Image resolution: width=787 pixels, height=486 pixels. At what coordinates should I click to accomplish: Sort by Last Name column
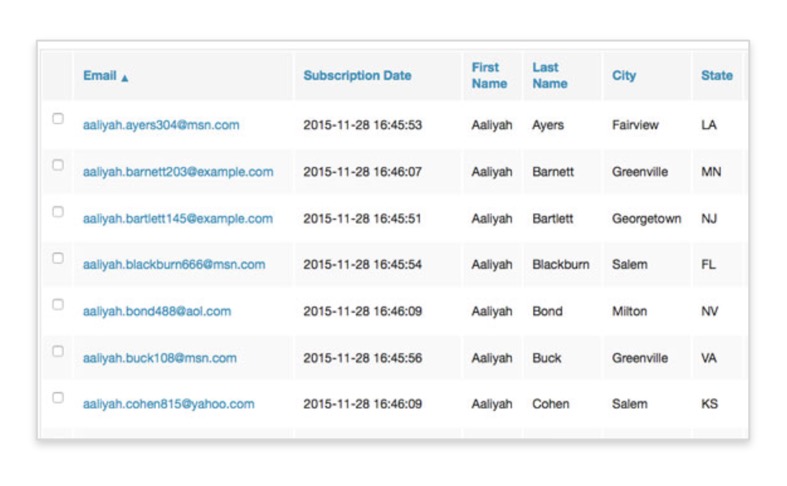[x=550, y=75]
